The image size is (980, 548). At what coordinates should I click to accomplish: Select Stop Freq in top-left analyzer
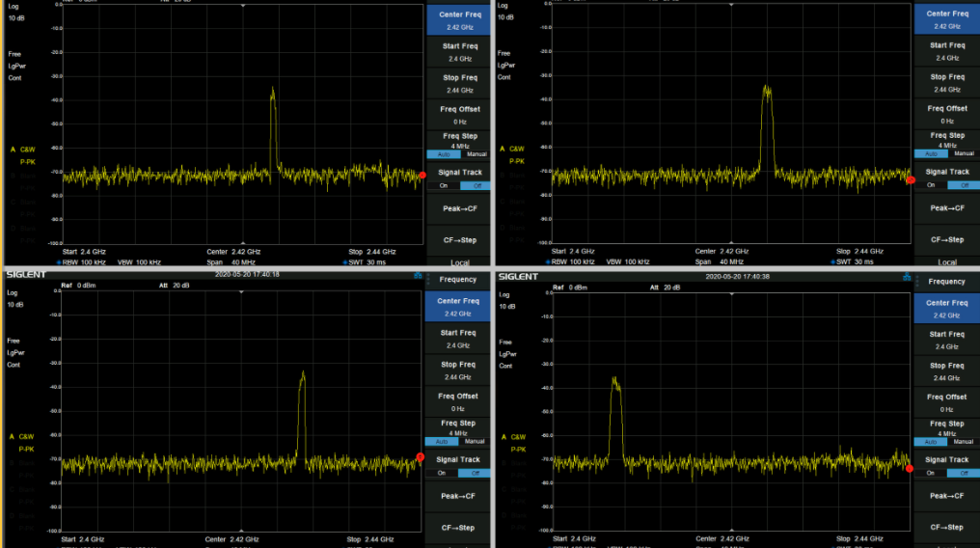point(459,84)
